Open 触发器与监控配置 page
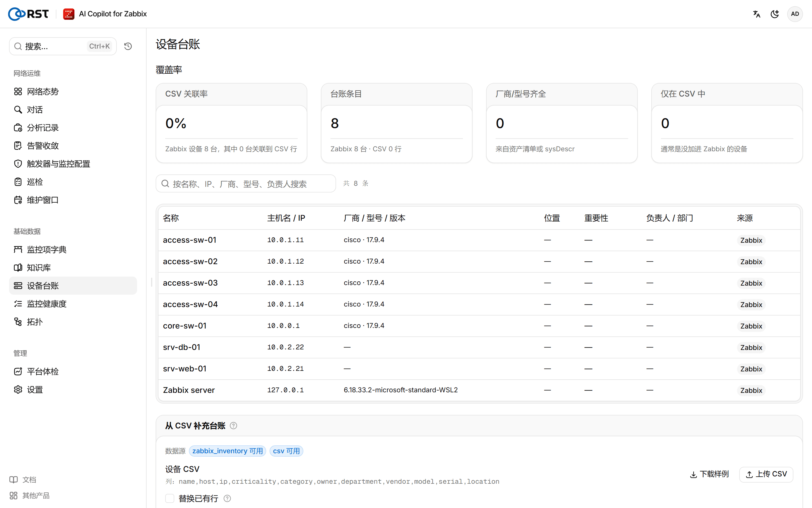Viewport: 812px width, 508px height. (x=73, y=164)
